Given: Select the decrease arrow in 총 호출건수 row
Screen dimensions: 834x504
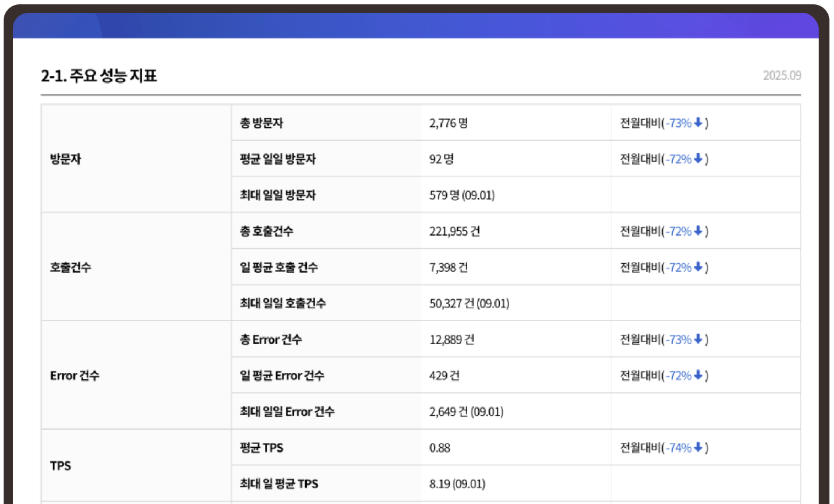Looking at the screenshot, I should [x=698, y=231].
